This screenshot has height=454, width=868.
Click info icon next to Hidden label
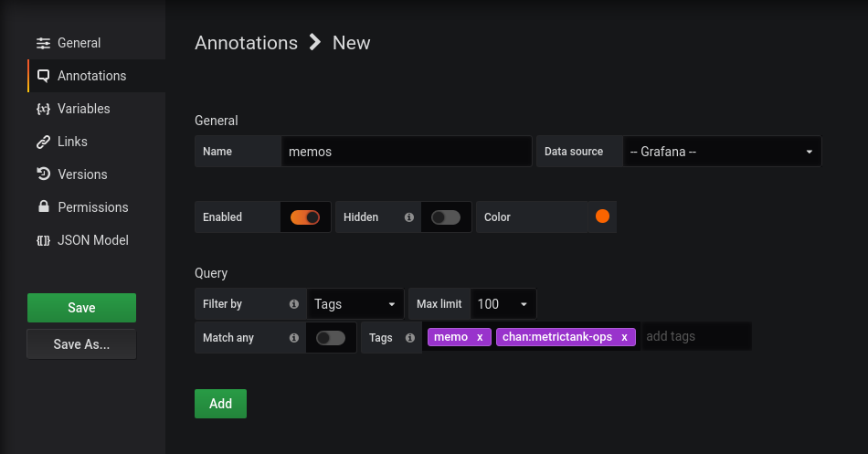click(x=408, y=217)
